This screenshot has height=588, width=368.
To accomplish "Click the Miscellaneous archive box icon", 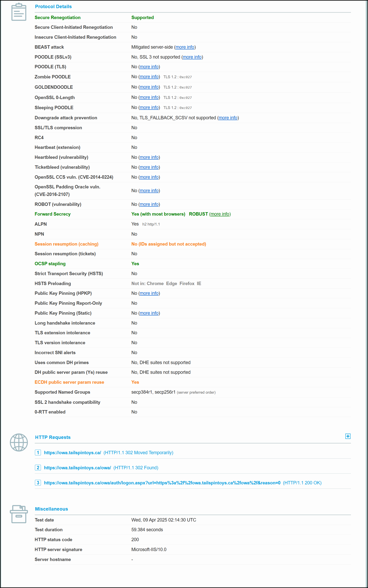I will coord(19,514).
